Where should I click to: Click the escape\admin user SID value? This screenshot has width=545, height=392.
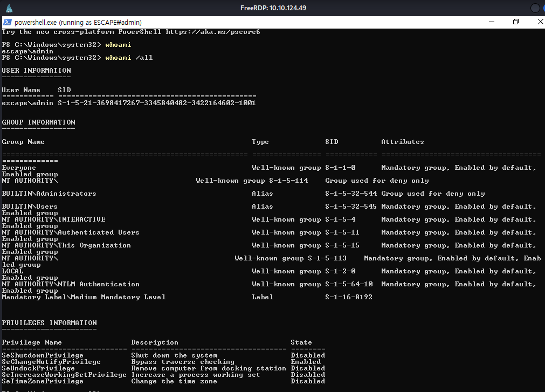click(x=157, y=103)
